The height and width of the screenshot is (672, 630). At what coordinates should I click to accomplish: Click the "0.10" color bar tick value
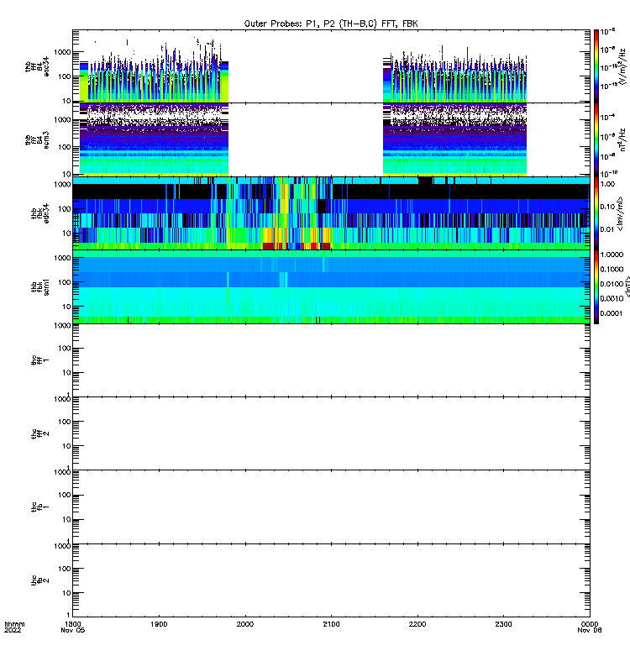tap(607, 207)
